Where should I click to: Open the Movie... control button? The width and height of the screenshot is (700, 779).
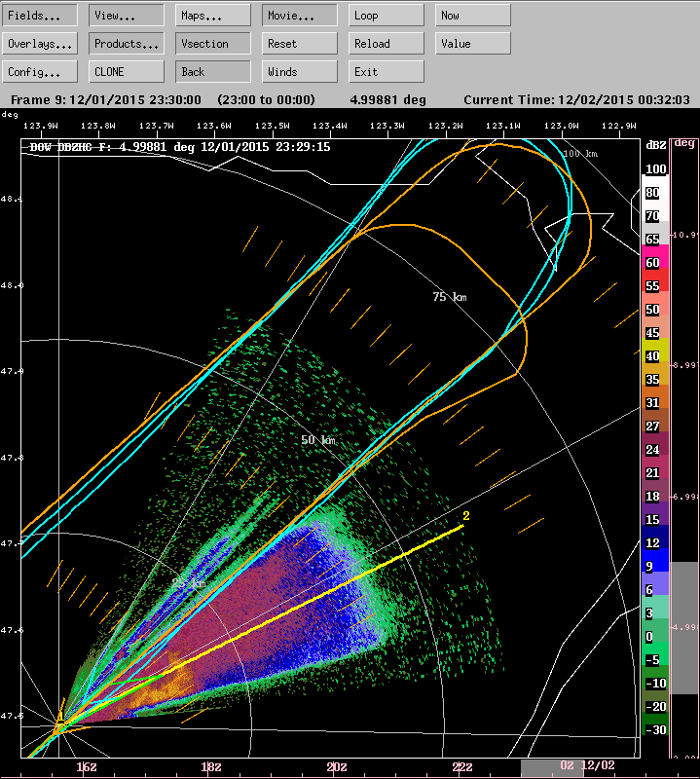pos(300,16)
